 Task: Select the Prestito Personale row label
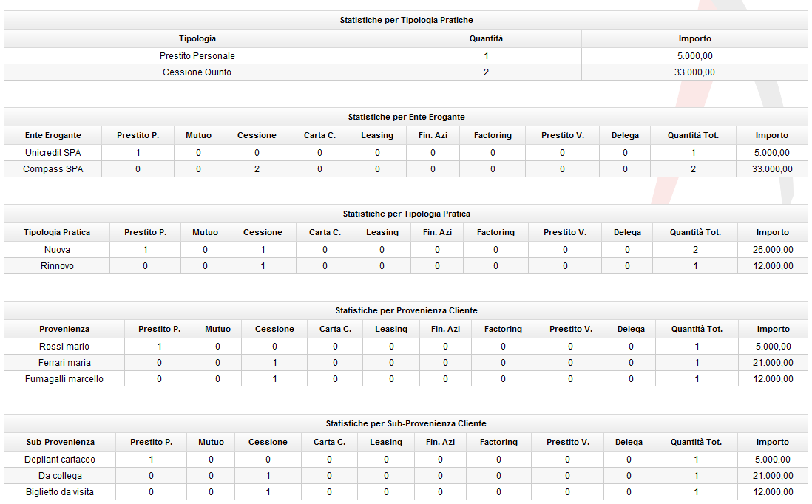click(x=197, y=56)
